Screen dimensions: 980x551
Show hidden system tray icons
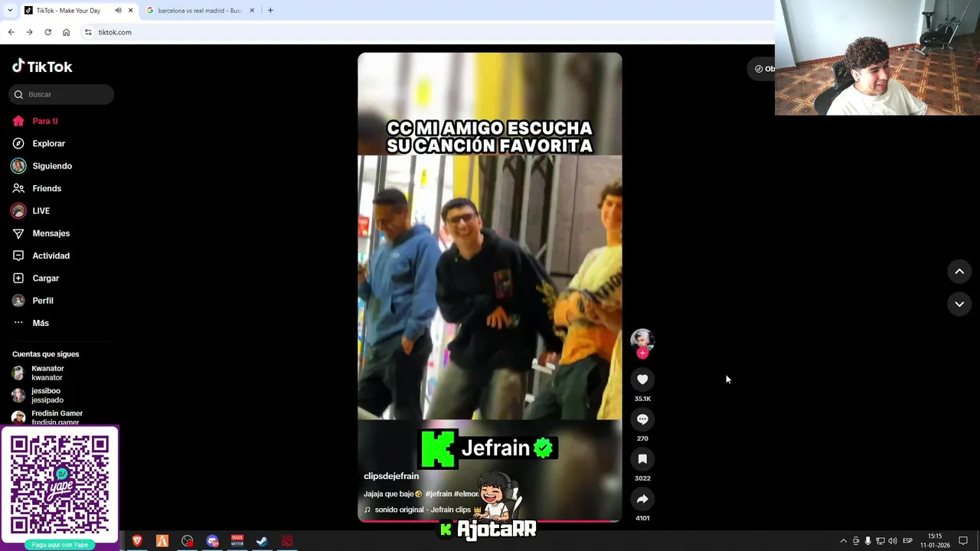point(844,541)
